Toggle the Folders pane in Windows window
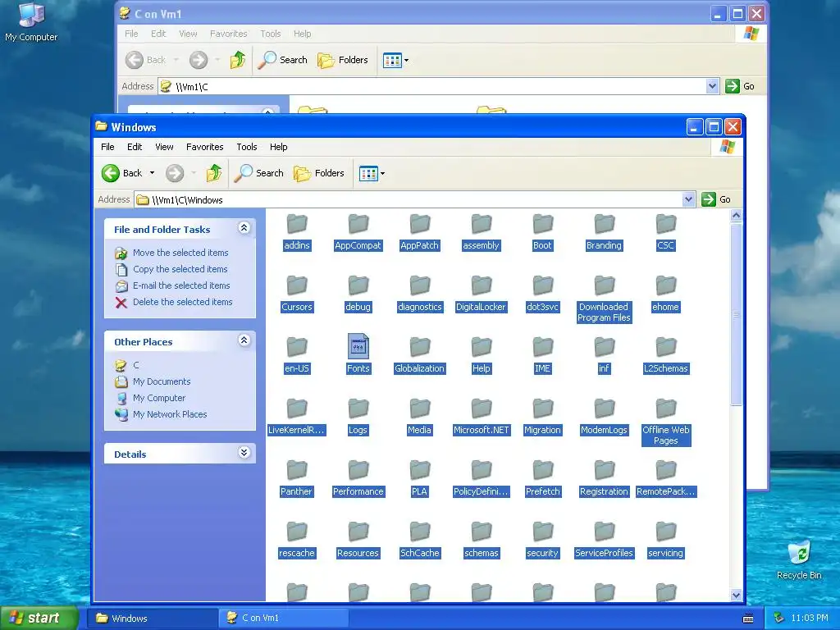The width and height of the screenshot is (840, 630). 319,173
